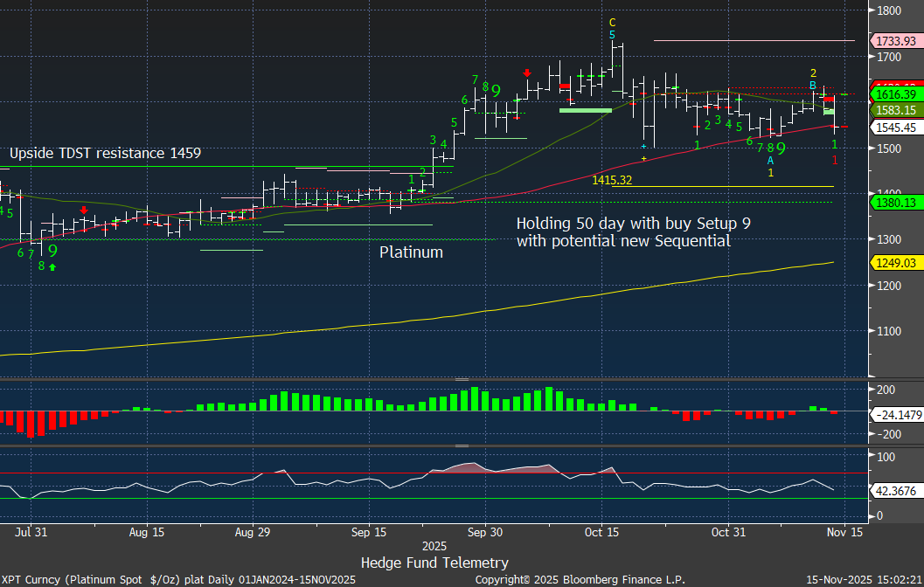Select the white 1545.45 last price tag
Viewport: 924px width, 587px height.
point(895,128)
